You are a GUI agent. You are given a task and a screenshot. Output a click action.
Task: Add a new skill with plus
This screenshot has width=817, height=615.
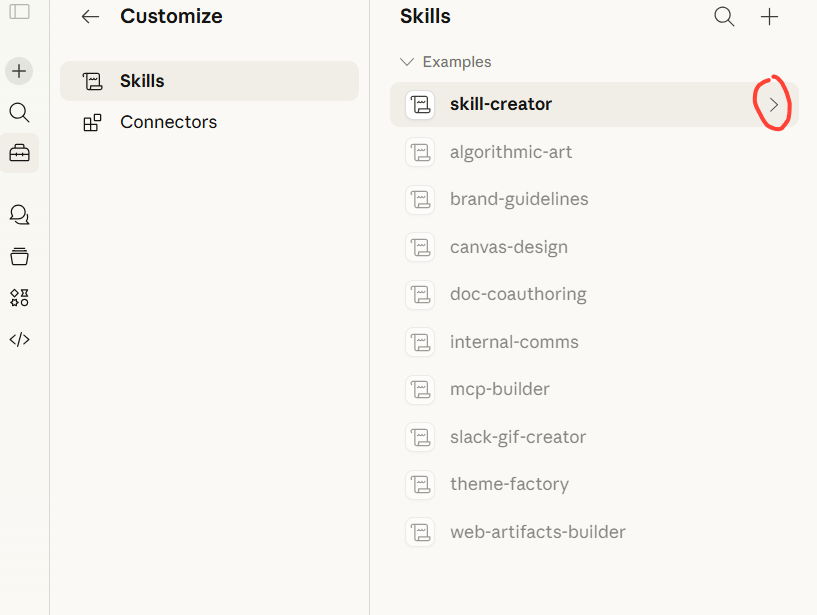coord(769,17)
